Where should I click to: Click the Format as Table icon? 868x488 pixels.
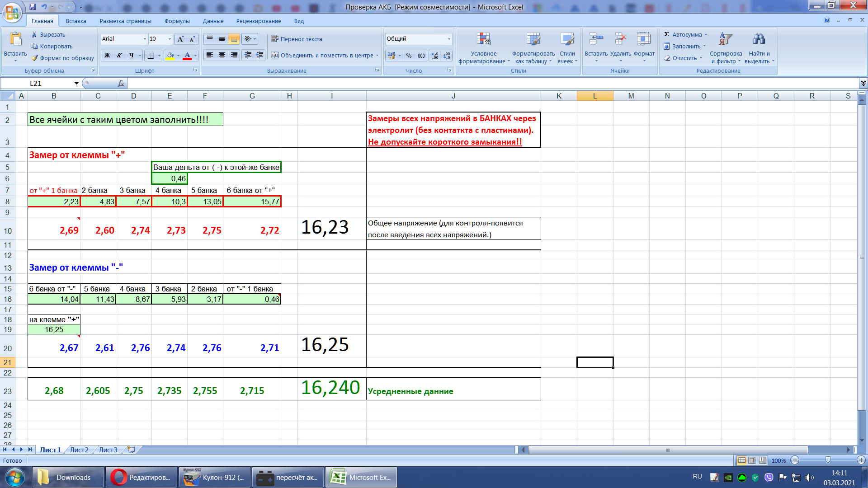click(x=533, y=40)
